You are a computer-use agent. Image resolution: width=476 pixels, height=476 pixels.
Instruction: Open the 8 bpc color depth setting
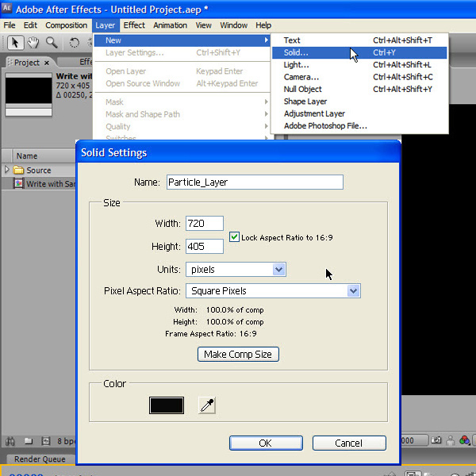click(x=66, y=441)
